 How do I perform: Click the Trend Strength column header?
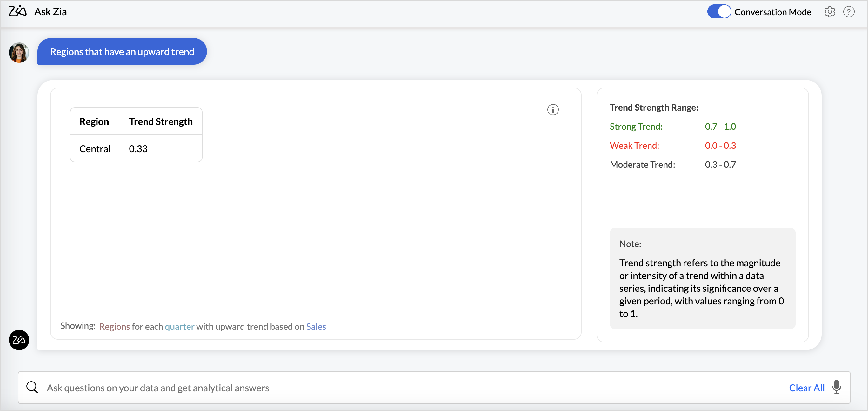pos(161,121)
